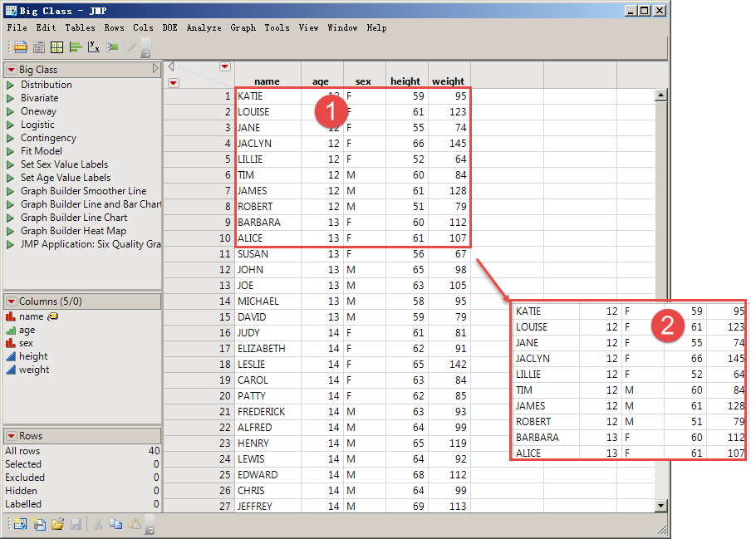
Task: Click the nominal modeling type icon beside sex
Action: (11, 343)
